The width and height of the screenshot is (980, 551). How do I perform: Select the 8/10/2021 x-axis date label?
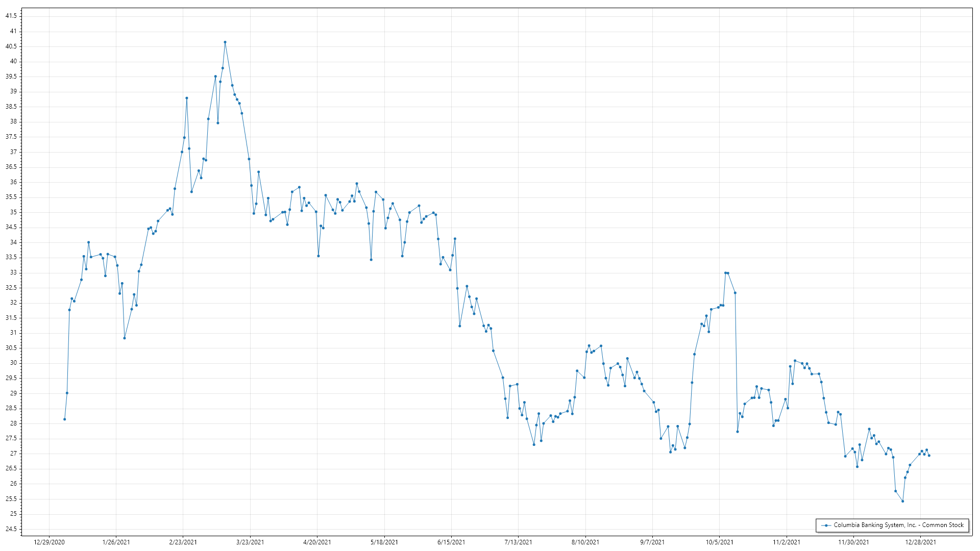[585, 542]
